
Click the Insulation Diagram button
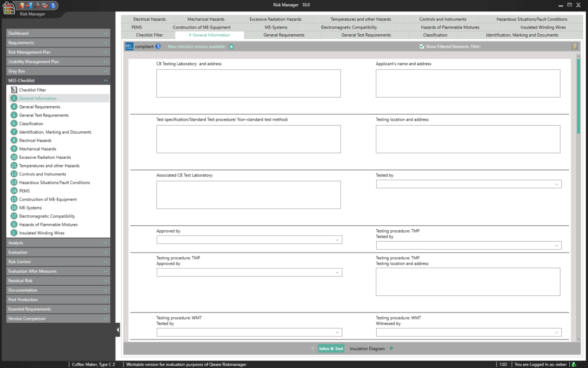tap(367, 349)
